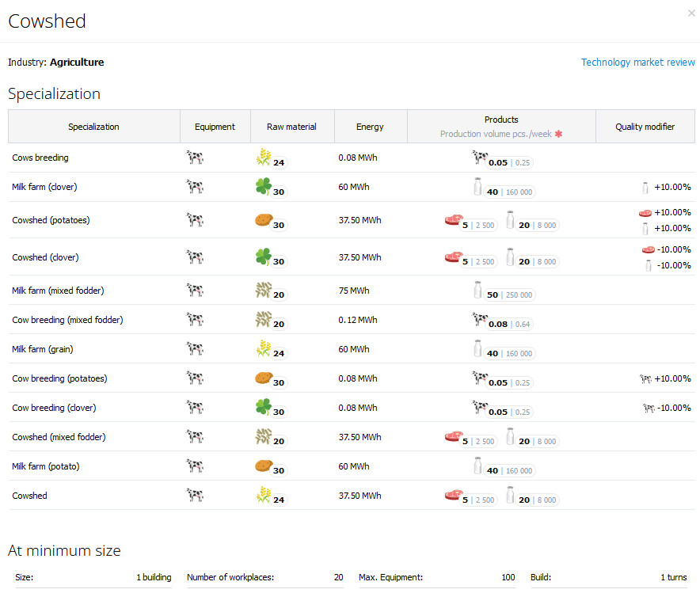
Task: Close the Cowshed dialog
Action: (x=691, y=13)
